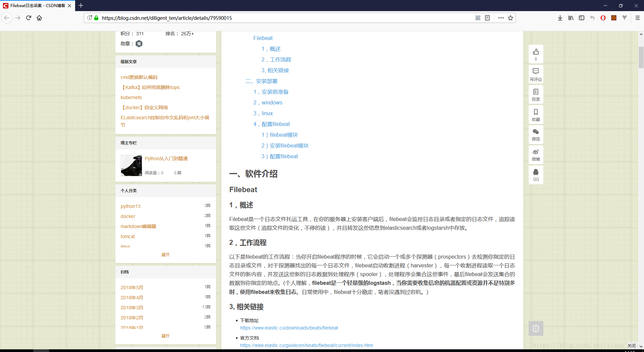Image resolution: width=644 pixels, height=352 pixels.
Task: Open the downloads arrow icon
Action: click(560, 18)
